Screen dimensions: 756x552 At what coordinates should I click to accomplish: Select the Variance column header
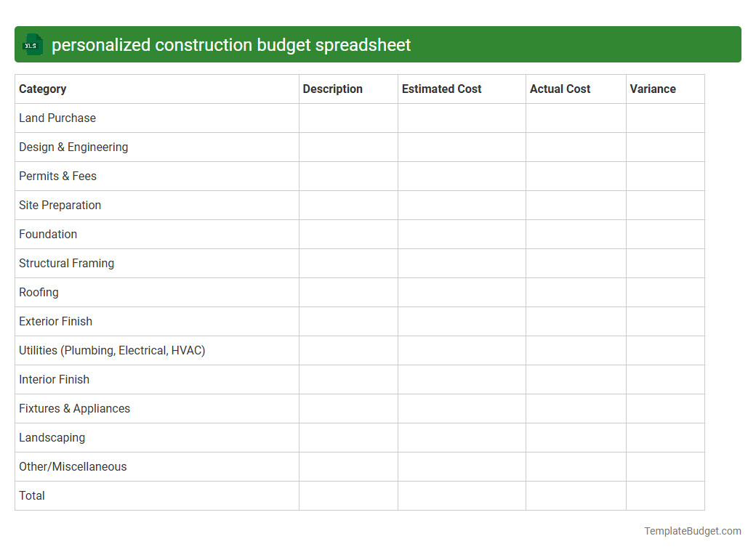click(x=651, y=89)
